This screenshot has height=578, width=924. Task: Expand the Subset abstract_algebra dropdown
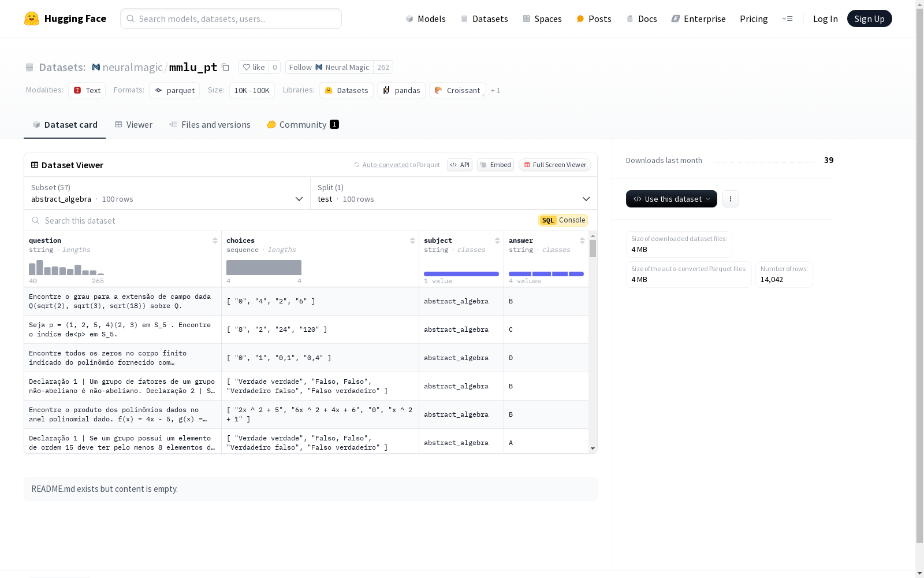(167, 193)
